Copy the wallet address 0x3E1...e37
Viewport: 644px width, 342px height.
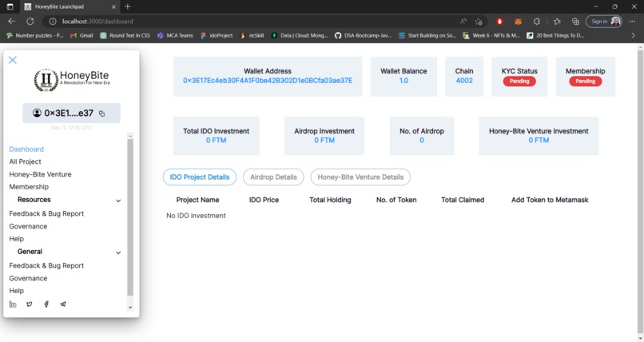coord(101,113)
